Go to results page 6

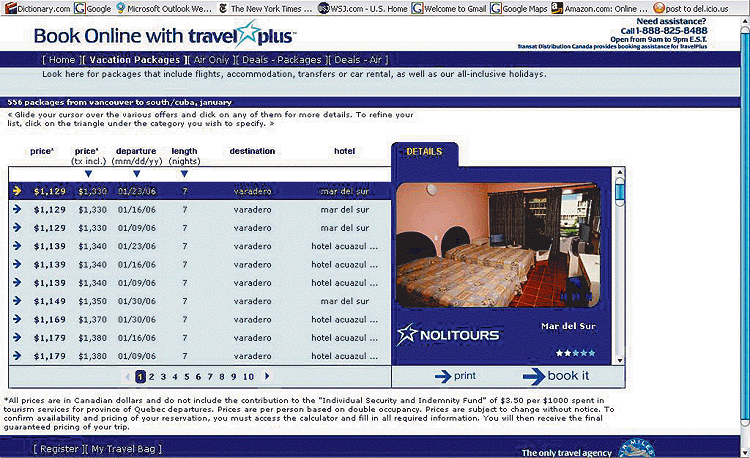pyautogui.click(x=199, y=377)
